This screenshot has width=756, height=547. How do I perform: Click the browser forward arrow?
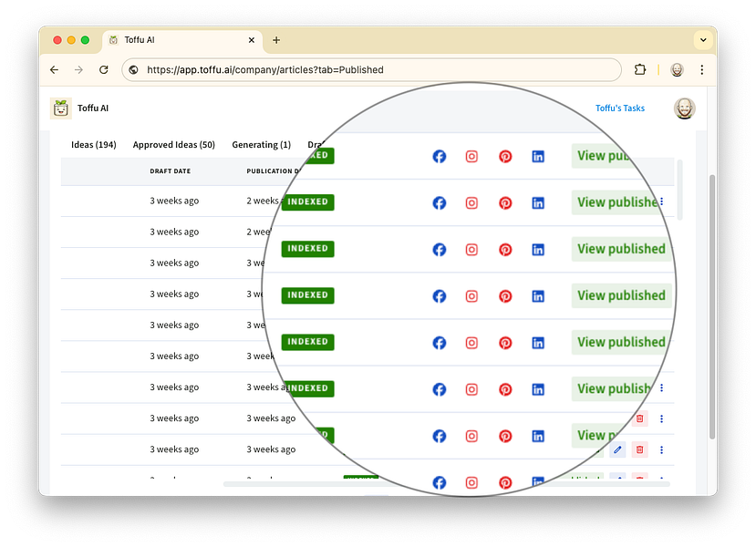pos(78,70)
